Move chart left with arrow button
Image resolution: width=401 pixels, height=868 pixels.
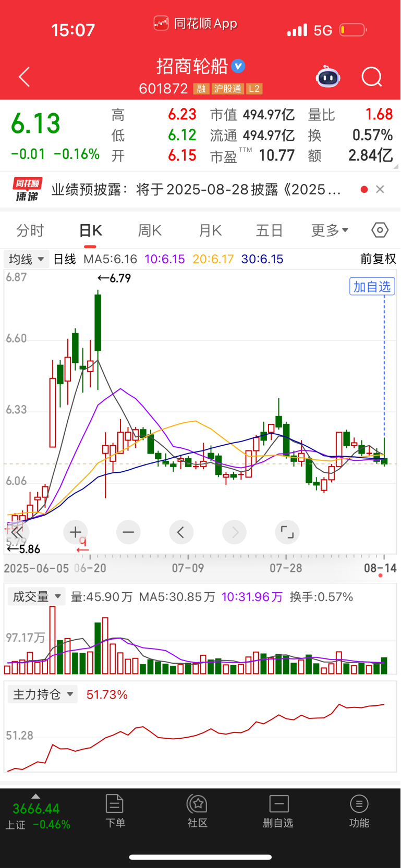[181, 532]
